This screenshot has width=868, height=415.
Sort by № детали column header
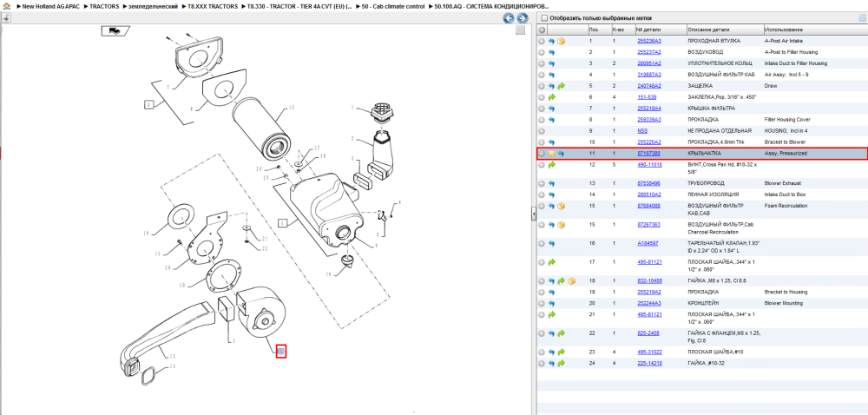tap(660, 30)
